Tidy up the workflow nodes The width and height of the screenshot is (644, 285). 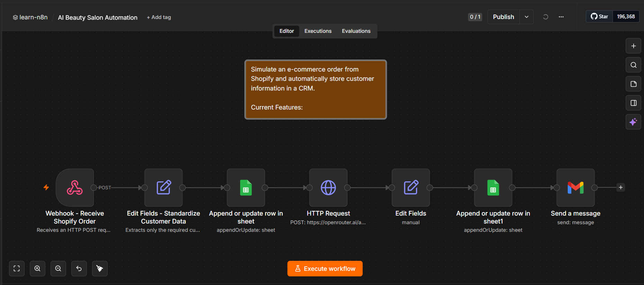click(100, 268)
